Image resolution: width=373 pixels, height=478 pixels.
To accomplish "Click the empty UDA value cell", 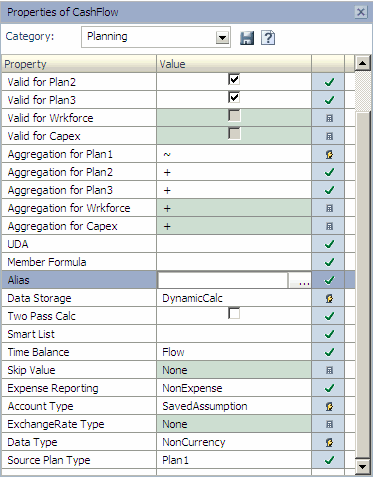I will (234, 244).
